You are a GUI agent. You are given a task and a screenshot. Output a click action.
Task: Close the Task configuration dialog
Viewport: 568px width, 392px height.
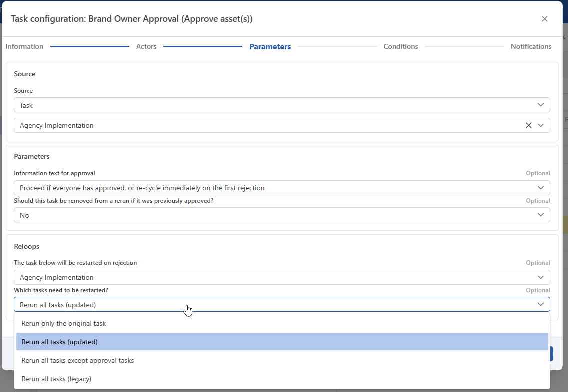pos(544,19)
